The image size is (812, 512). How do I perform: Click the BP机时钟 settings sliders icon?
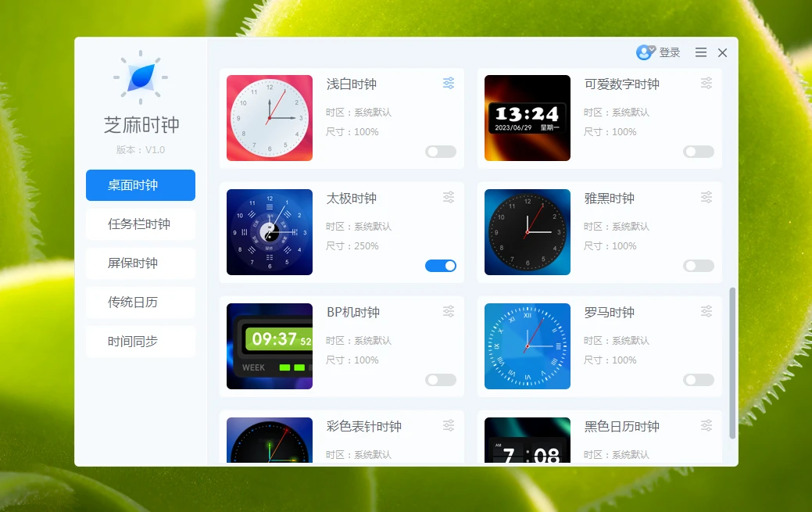coord(449,311)
